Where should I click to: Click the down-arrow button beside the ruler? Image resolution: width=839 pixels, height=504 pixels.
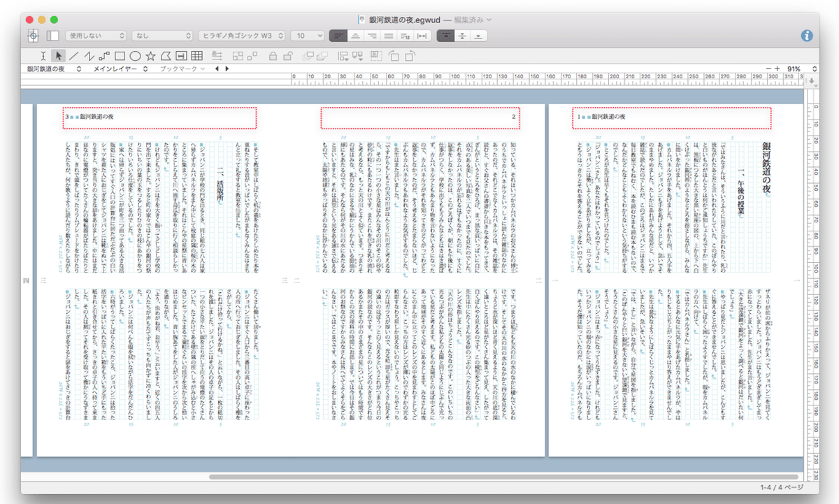(811, 81)
